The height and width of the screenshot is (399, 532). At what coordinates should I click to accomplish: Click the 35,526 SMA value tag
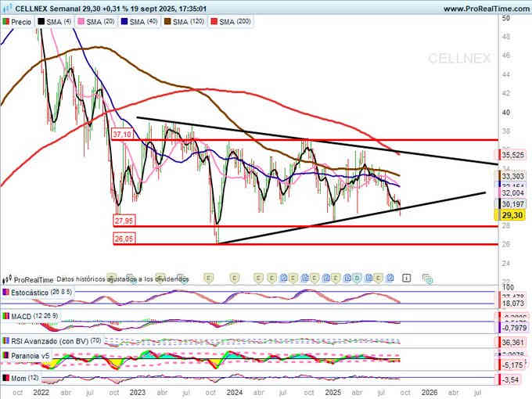[512, 155]
